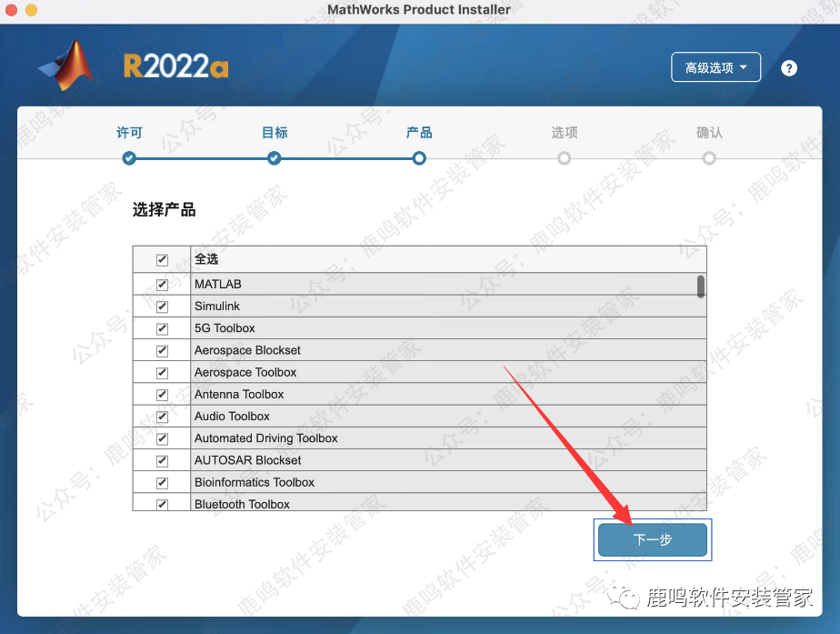The width and height of the screenshot is (840, 634).
Task: Click the 目标 completed step marker
Action: (x=275, y=158)
